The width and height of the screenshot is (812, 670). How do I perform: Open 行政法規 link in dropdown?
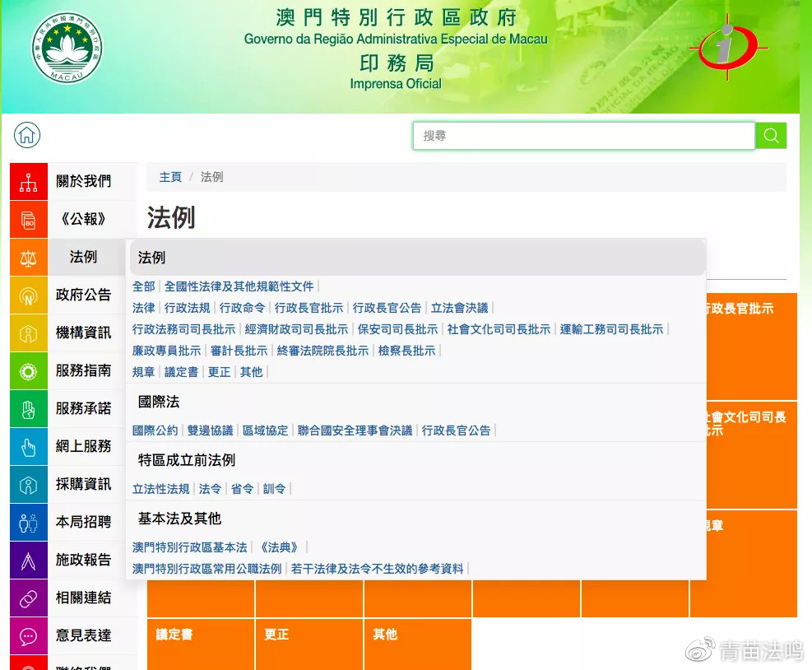187,308
